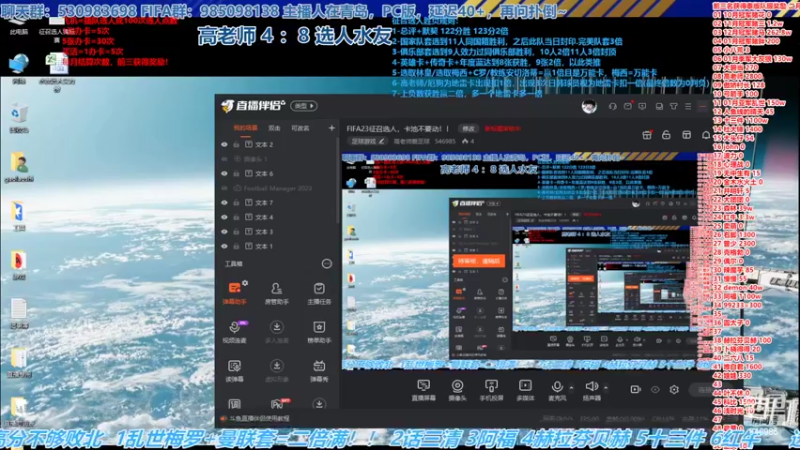The height and width of the screenshot is (450, 800).
Task: Click the record video icon
Action: 635,389
